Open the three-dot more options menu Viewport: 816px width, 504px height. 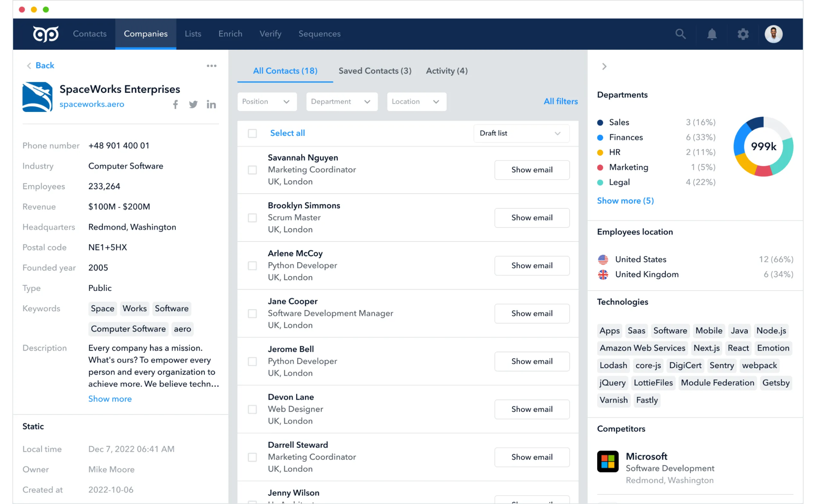pyautogui.click(x=212, y=66)
